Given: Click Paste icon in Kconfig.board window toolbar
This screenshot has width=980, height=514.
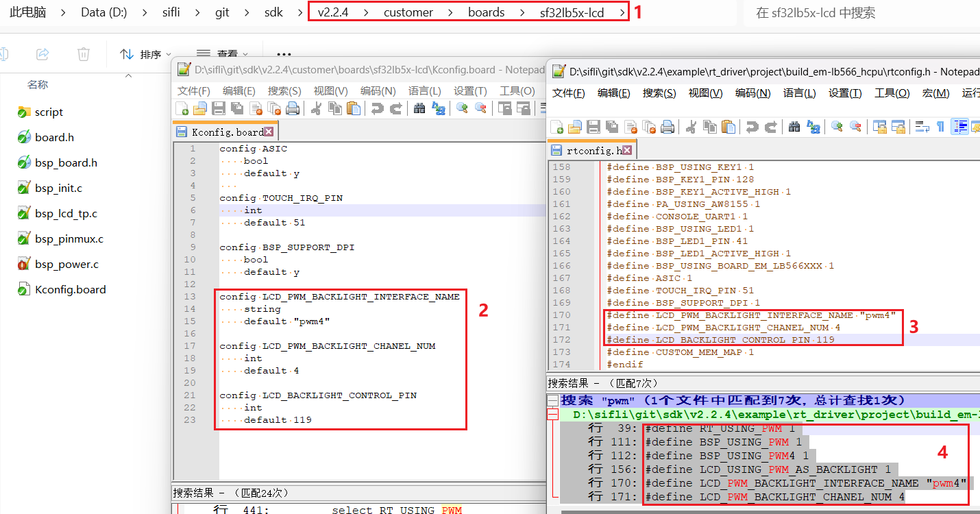Looking at the screenshot, I should pos(354,108).
